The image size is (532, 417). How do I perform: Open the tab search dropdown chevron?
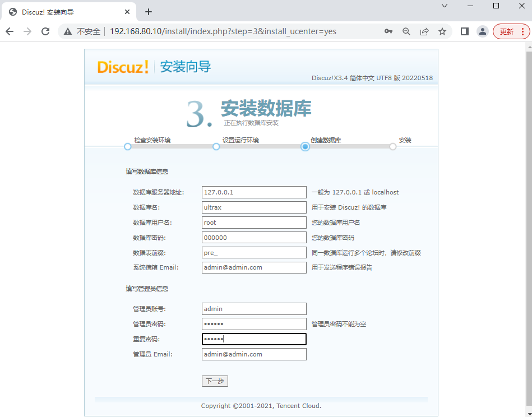pyautogui.click(x=445, y=6)
